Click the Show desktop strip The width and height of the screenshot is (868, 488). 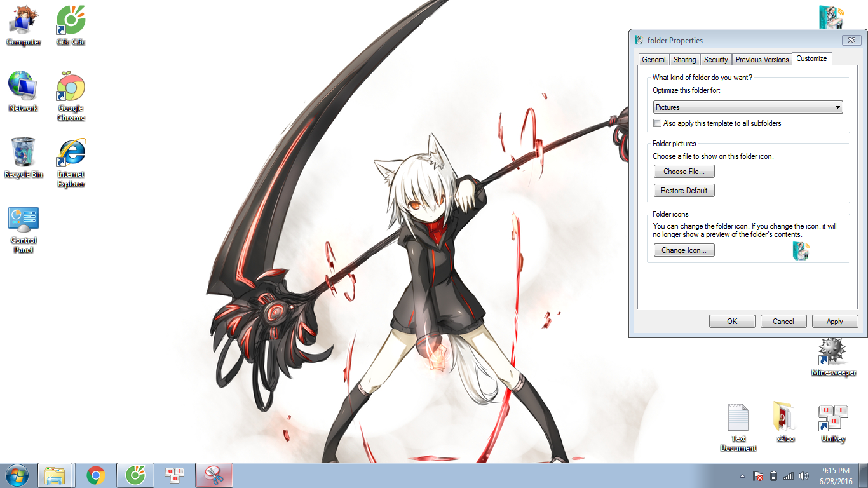point(864,475)
